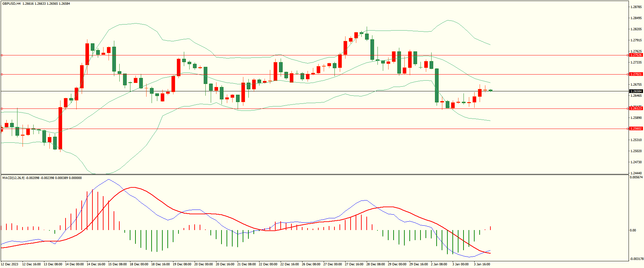This screenshot has height=268, width=644.
Task: Click left anchor handle of 1.25602 line
Action: (x=2, y=129)
